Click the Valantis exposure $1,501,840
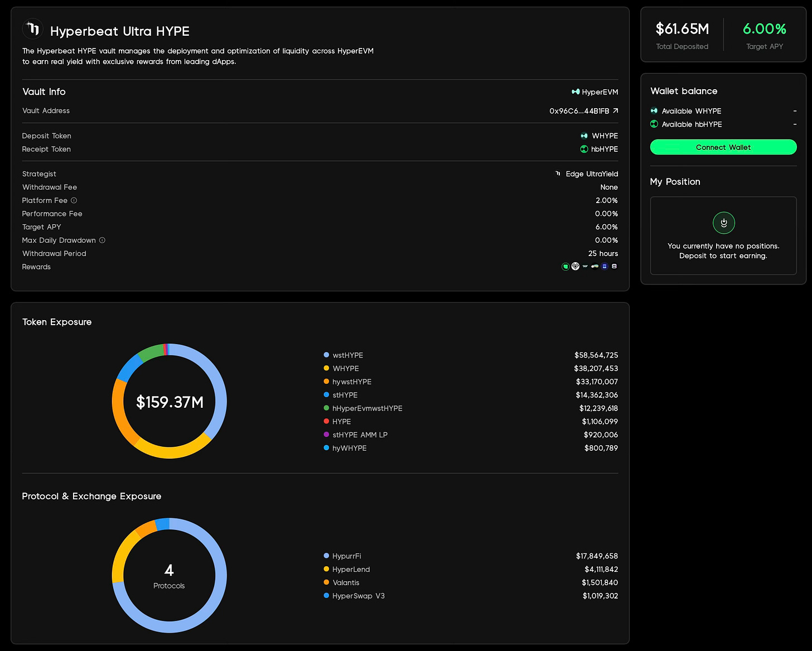This screenshot has width=812, height=651. tap(600, 583)
